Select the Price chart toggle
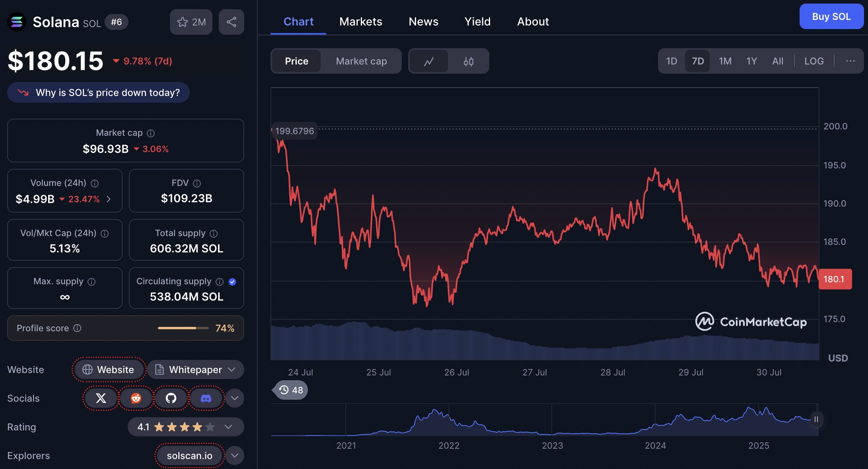The width and height of the screenshot is (868, 469). pos(296,61)
